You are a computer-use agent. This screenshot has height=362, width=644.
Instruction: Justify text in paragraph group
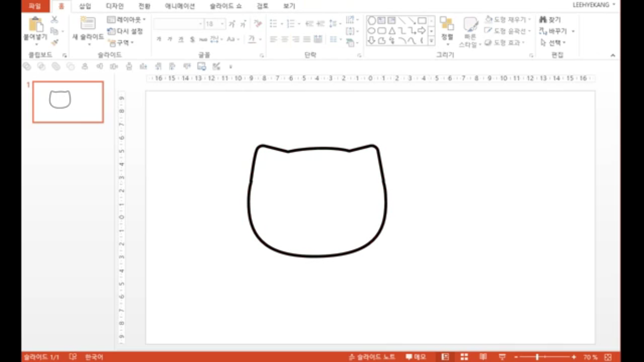pos(307,39)
